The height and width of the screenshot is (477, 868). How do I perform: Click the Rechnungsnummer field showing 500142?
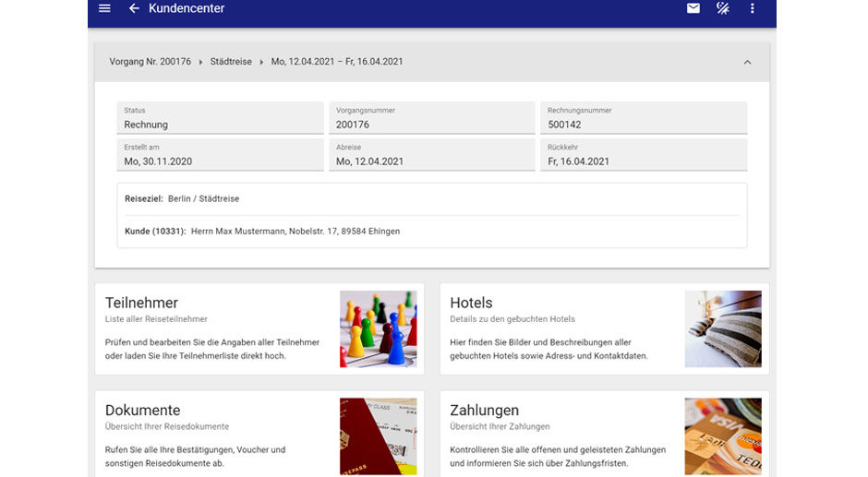643,119
